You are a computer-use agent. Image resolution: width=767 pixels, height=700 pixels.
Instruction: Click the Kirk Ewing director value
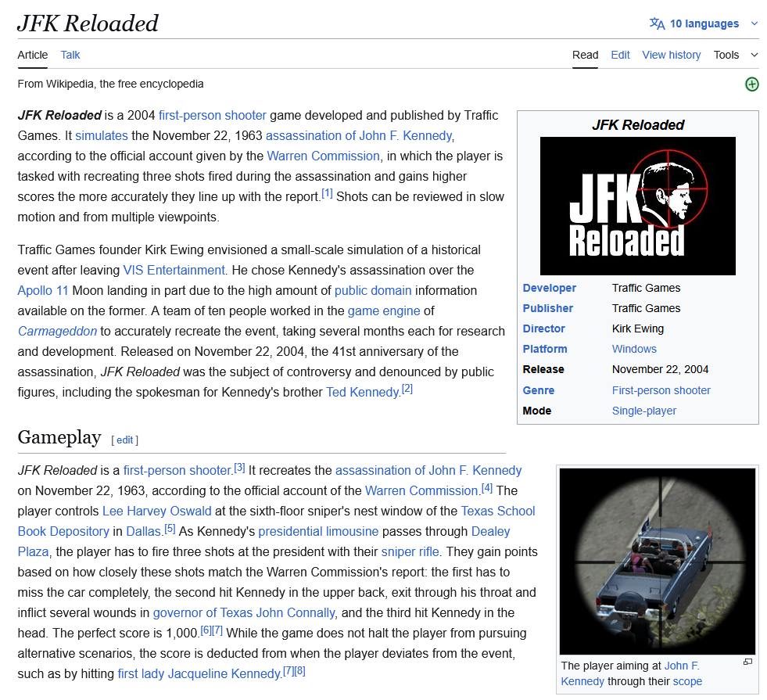[x=637, y=328]
